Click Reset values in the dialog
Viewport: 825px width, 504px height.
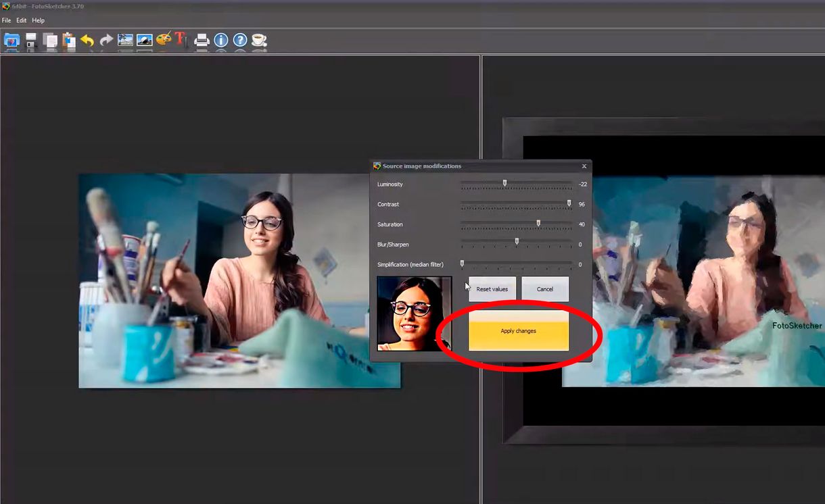pos(492,288)
